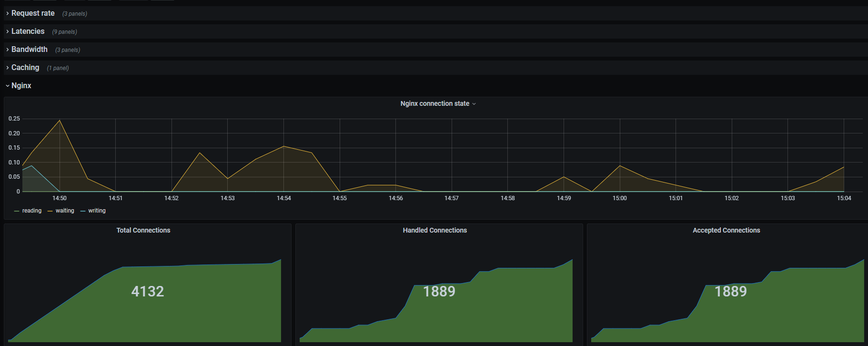868x346 pixels.
Task: Click the reading legend color swatch
Action: pos(17,211)
